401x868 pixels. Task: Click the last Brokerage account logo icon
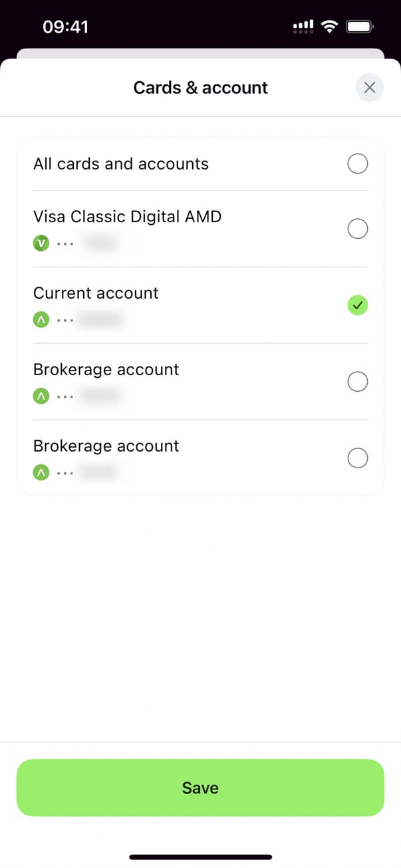point(41,473)
